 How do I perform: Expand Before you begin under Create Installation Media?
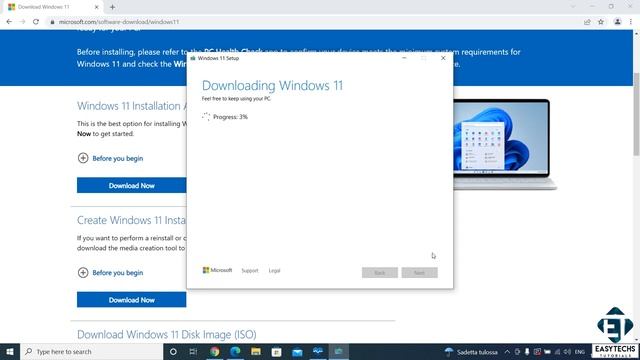[110, 273]
